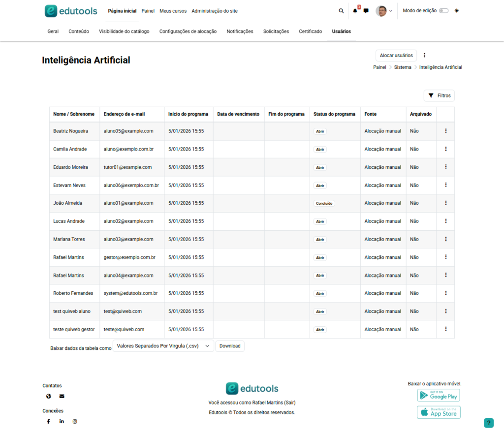Open the notifications bell icon

point(355,11)
